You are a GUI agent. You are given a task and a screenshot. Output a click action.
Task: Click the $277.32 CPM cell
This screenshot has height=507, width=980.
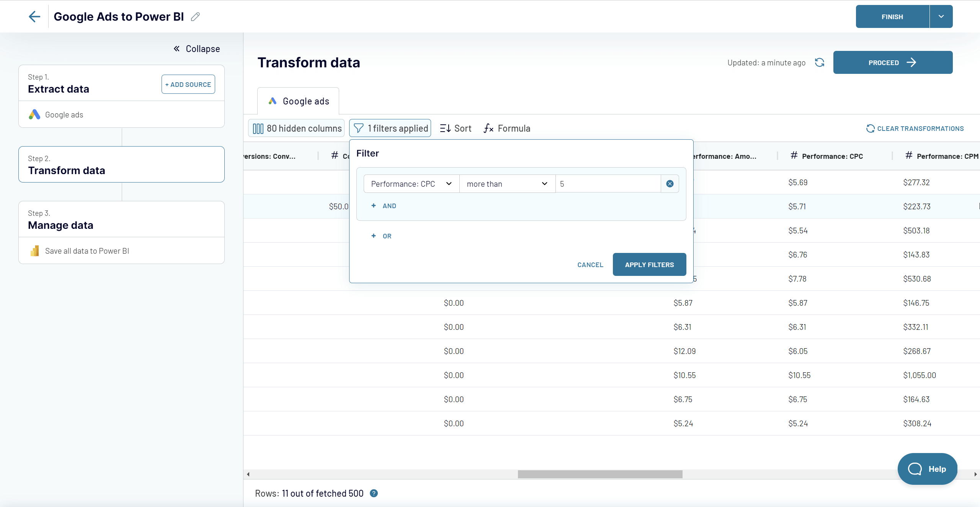(x=916, y=182)
